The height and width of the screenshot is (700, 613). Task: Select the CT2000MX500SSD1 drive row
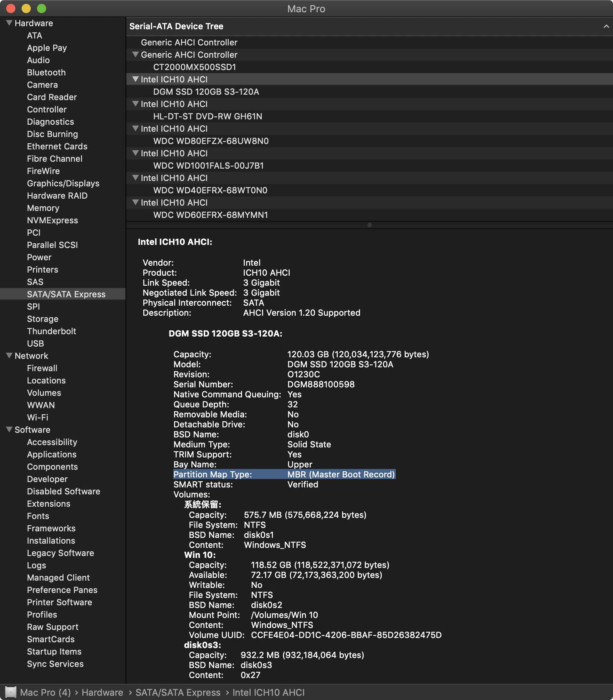tap(370, 67)
